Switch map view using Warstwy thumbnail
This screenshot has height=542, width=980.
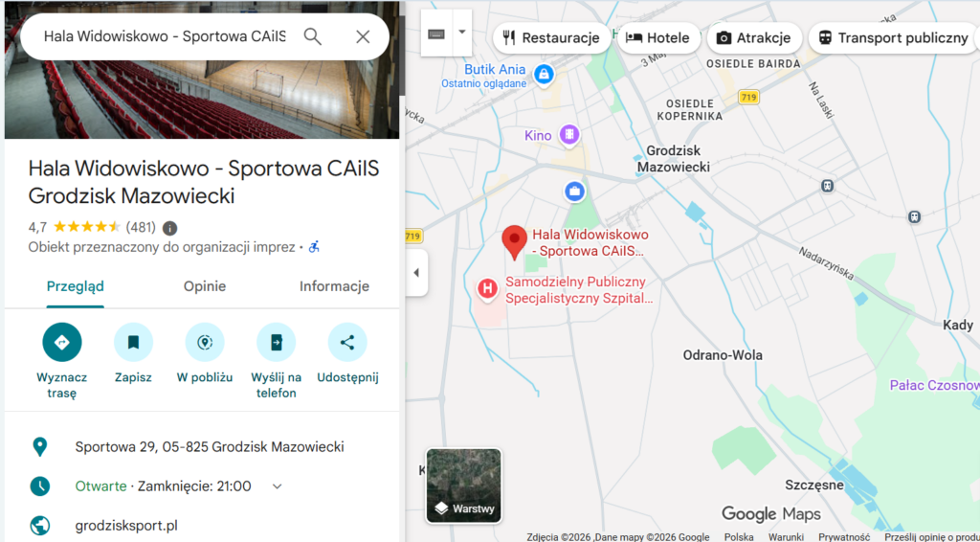coord(464,486)
